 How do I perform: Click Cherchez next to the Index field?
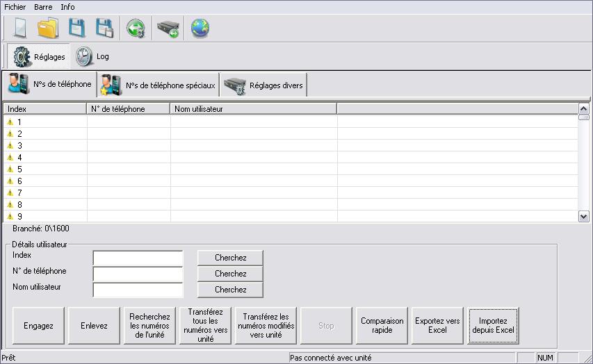click(230, 258)
